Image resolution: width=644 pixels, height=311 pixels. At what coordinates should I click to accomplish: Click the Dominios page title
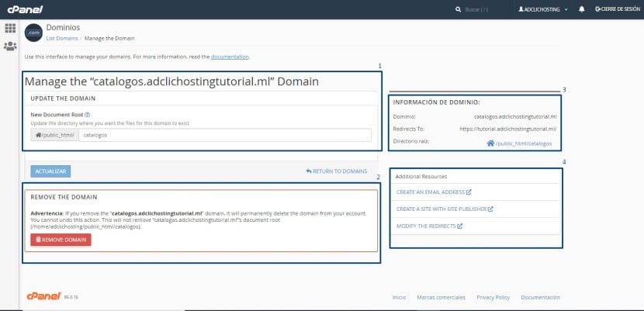click(63, 27)
